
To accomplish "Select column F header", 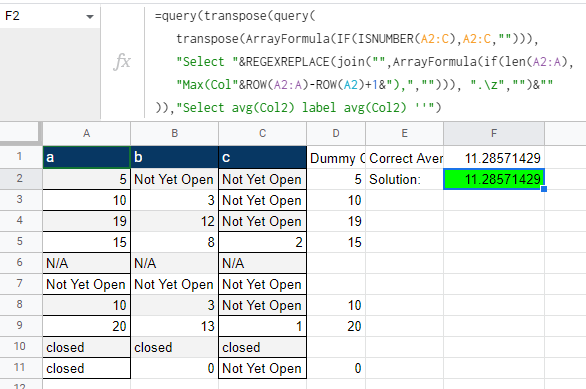I will coord(494,133).
